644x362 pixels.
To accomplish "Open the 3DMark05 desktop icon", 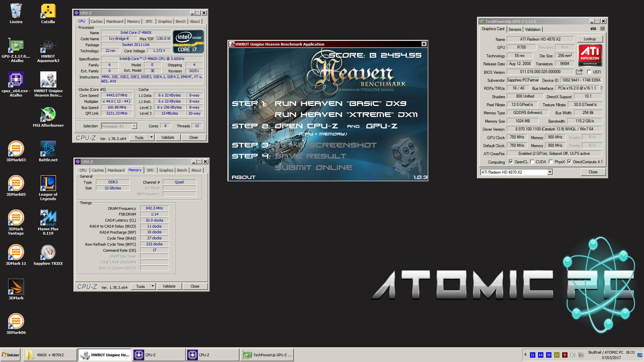I will [x=16, y=186].
